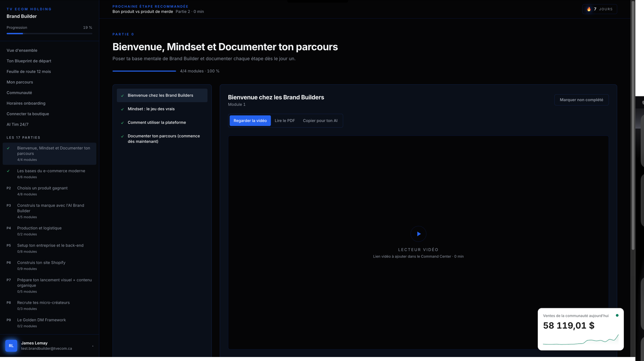Click the '58 119,01 $' sales amount
This screenshot has height=361, width=644.
tap(569, 326)
